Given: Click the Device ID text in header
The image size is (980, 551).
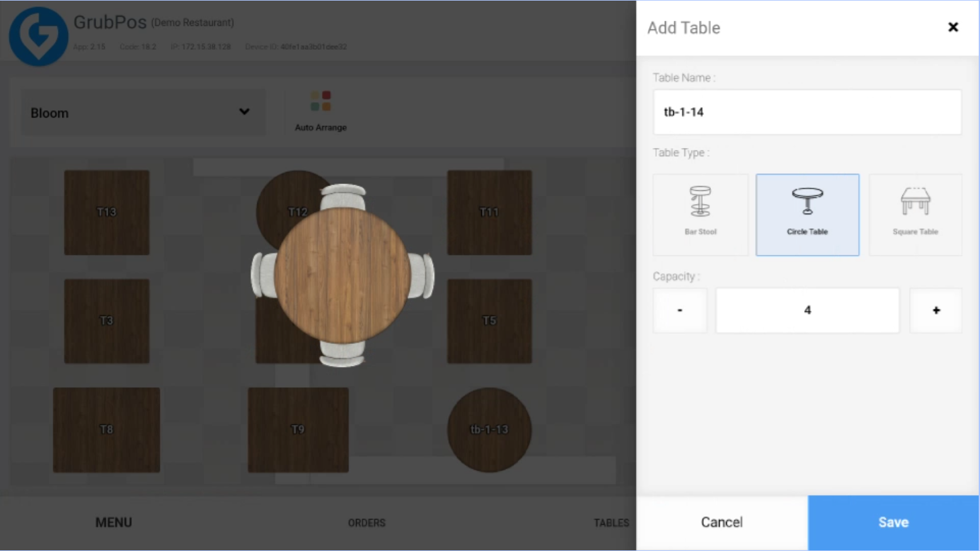Looking at the screenshot, I should [x=296, y=47].
